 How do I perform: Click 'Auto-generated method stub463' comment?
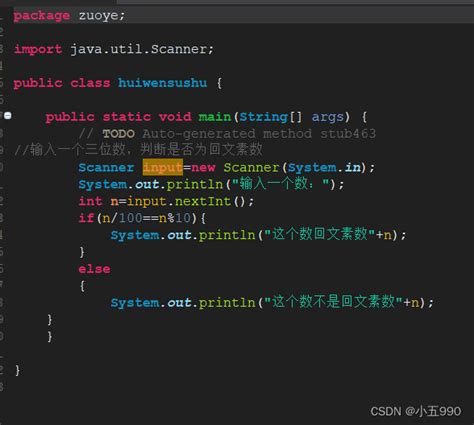point(259,134)
